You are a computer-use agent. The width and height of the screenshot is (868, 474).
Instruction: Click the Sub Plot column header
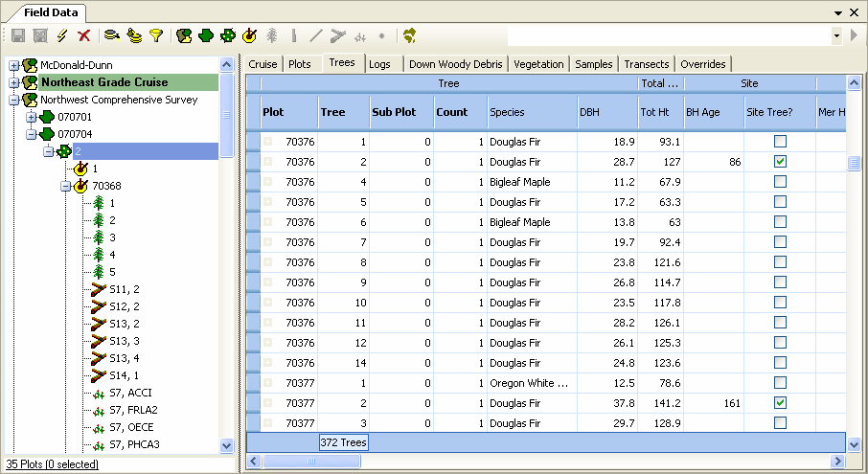tap(401, 112)
